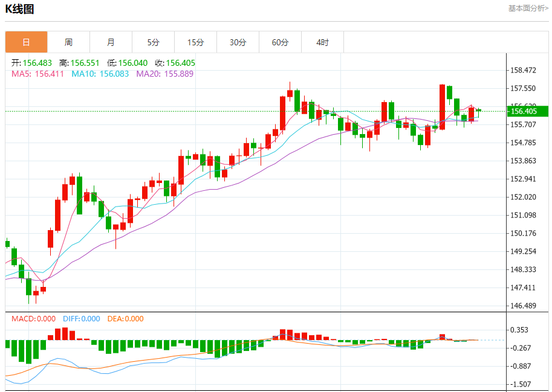The width and height of the screenshot is (552, 392).
Task: Select the 15分 interval tab
Action: pyautogui.click(x=195, y=42)
